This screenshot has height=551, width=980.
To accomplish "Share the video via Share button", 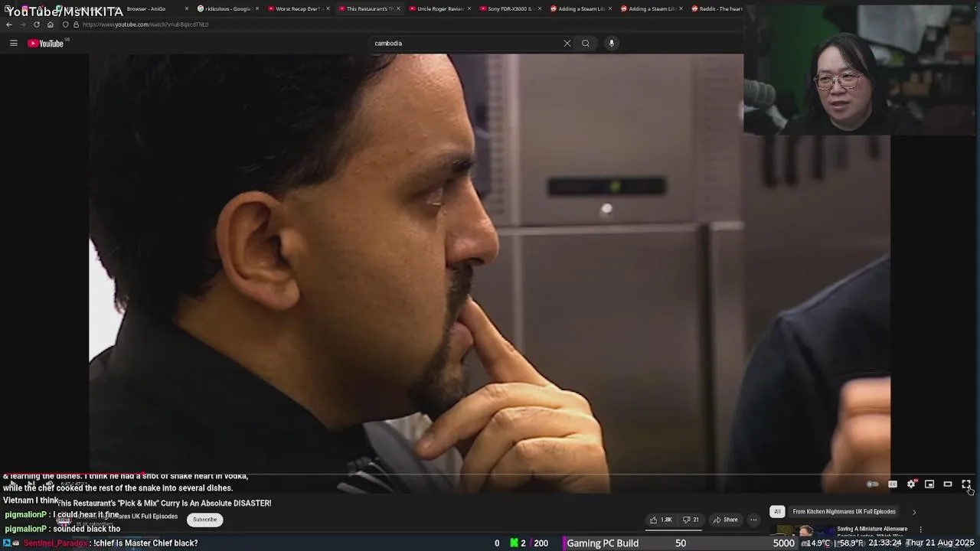I will point(726,520).
